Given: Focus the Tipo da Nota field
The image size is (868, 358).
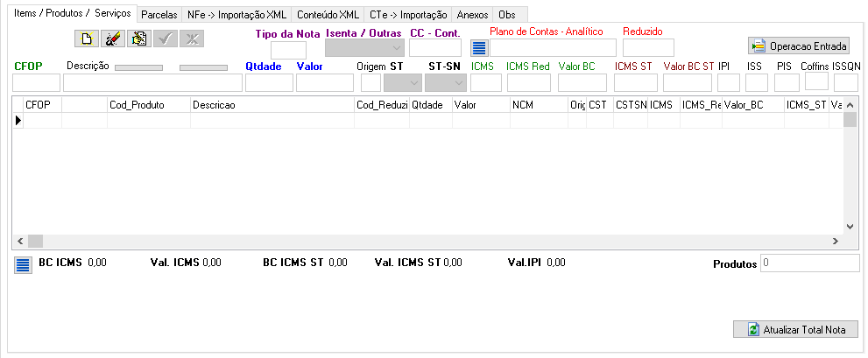Looking at the screenshot, I should point(288,50).
